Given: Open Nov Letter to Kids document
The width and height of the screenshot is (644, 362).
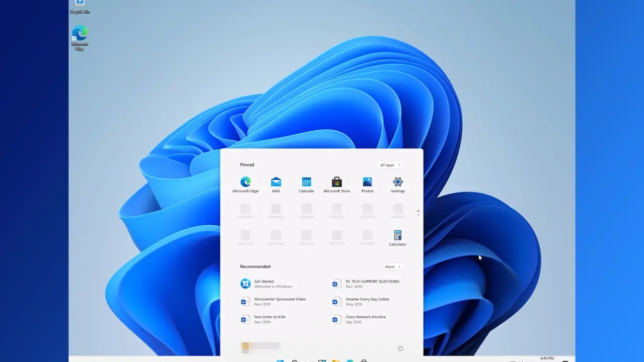Looking at the screenshot, I should point(269,319).
